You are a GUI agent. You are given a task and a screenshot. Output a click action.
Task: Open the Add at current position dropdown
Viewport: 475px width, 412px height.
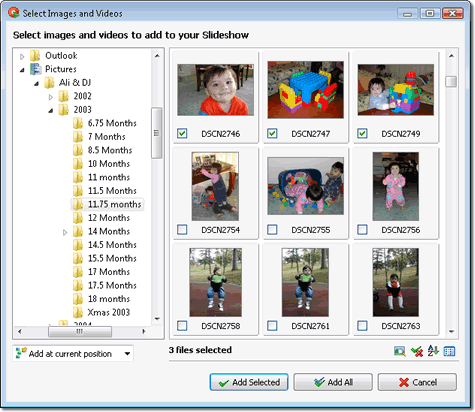[73, 353]
